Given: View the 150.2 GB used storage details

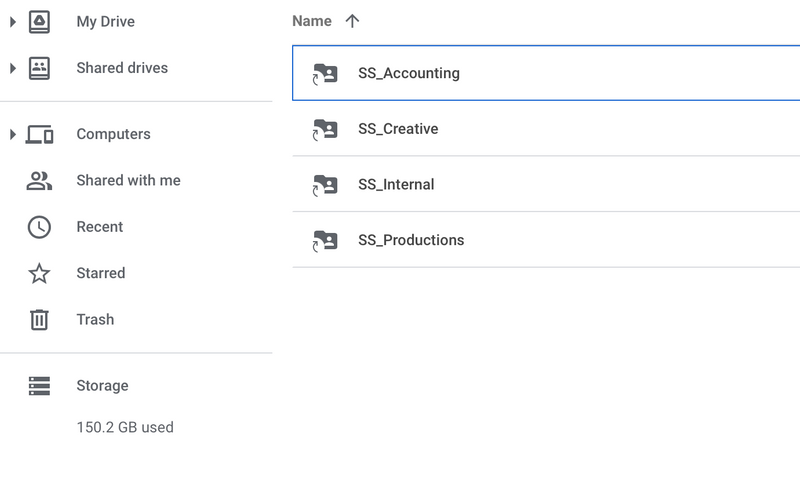Looking at the screenshot, I should coord(125,427).
